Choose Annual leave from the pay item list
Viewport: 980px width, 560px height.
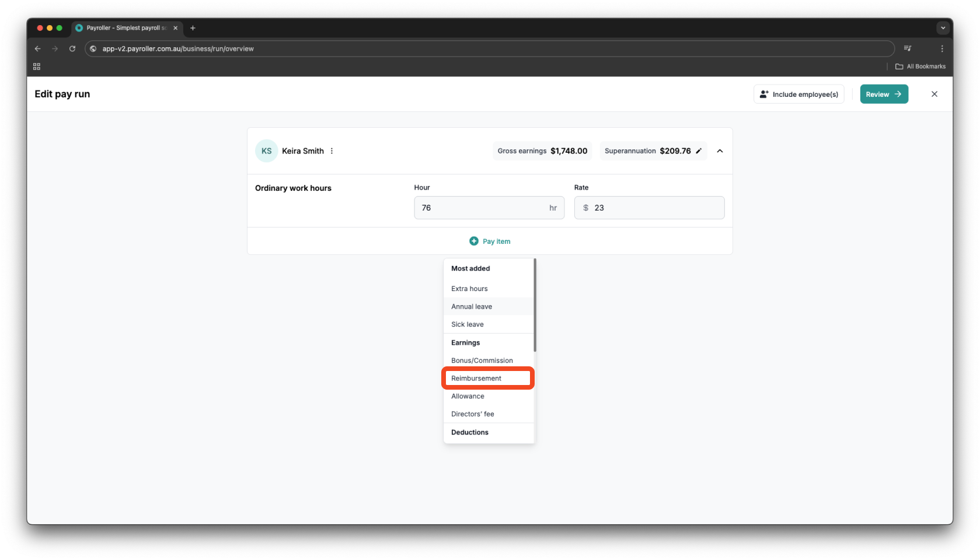point(471,306)
